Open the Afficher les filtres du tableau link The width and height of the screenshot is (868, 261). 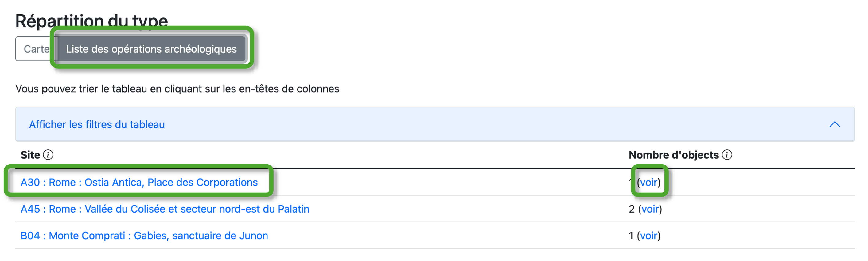97,124
